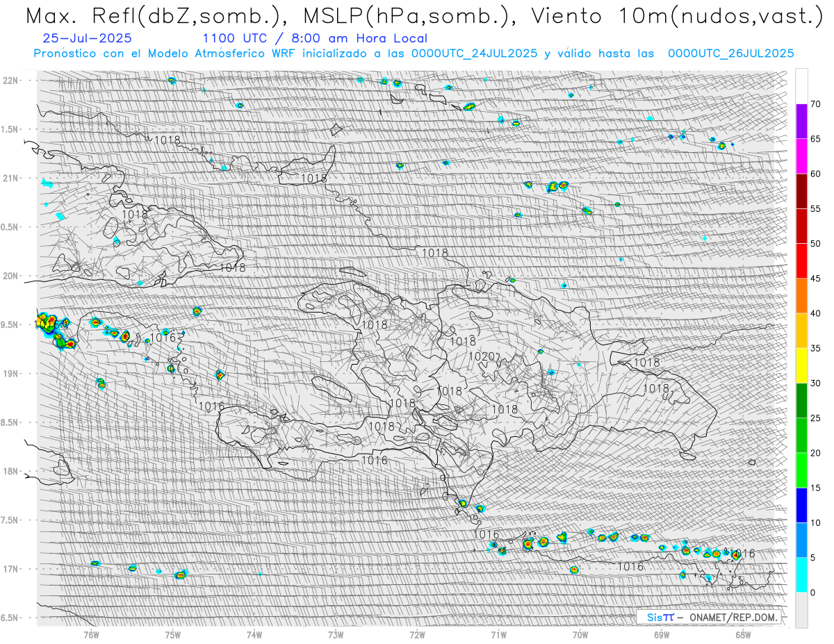
Task: Click colorbar scale value '25'
Action: click(x=815, y=418)
